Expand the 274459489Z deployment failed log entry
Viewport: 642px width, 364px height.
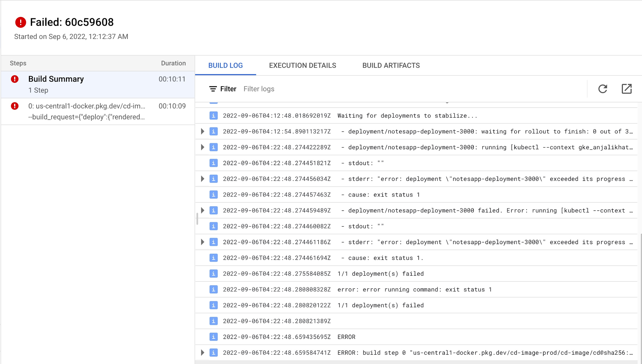[x=203, y=210]
